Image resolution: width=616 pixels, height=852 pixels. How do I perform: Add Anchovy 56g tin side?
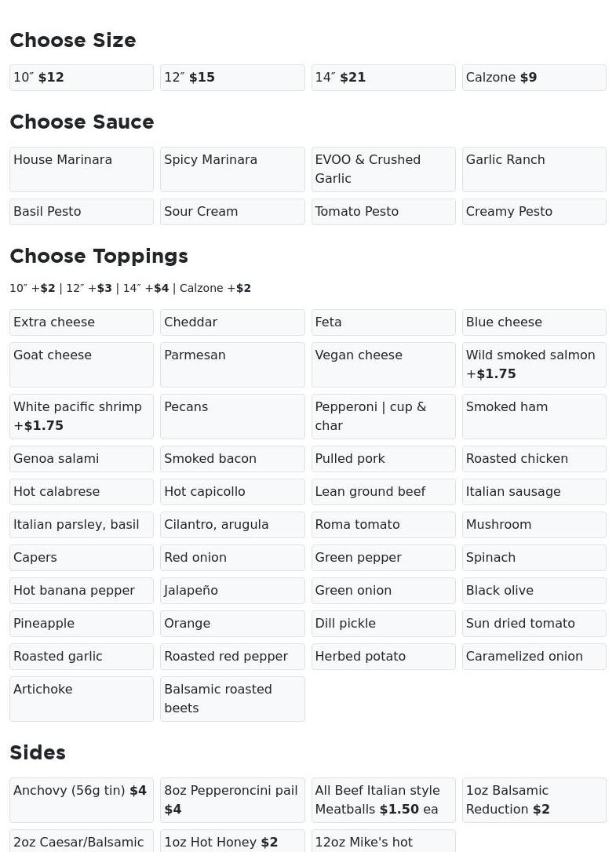(82, 799)
